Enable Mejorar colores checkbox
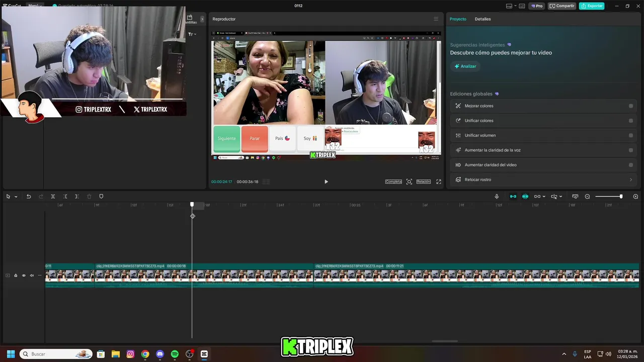Viewport: 644px width, 362px height. (x=631, y=106)
